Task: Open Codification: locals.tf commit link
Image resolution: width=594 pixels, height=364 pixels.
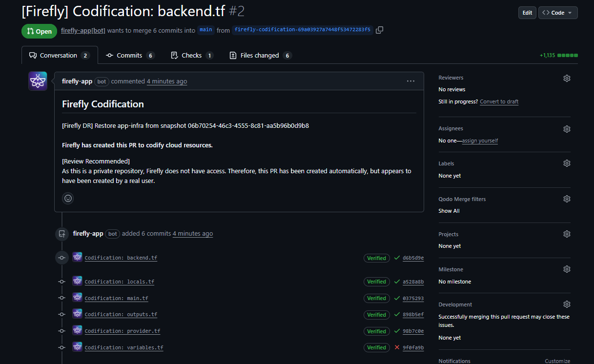Action: click(x=120, y=282)
